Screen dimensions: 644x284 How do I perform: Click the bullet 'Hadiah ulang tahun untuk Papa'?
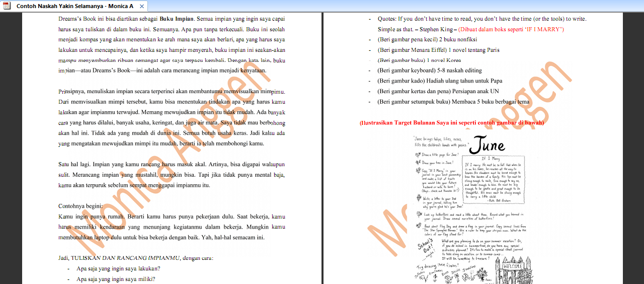coord(465,81)
